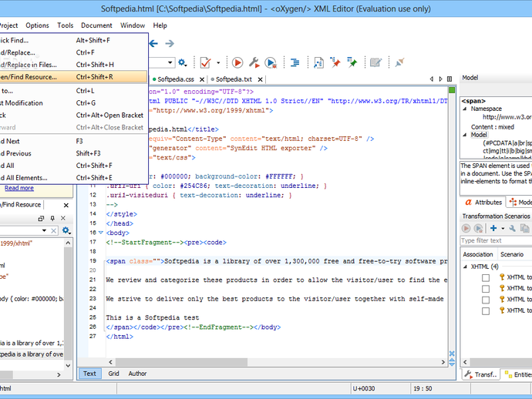
Task: Click the grayed book edit icon
Action: point(376,62)
